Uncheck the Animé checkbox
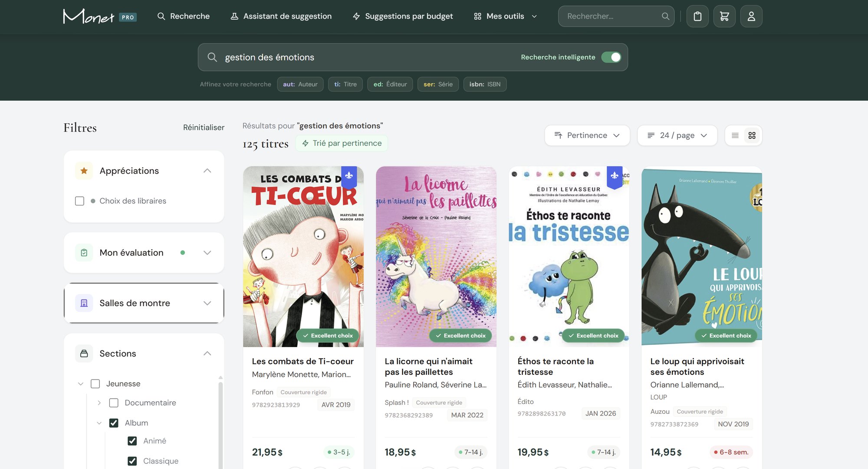Viewport: 868px width, 469px height. [x=132, y=441]
